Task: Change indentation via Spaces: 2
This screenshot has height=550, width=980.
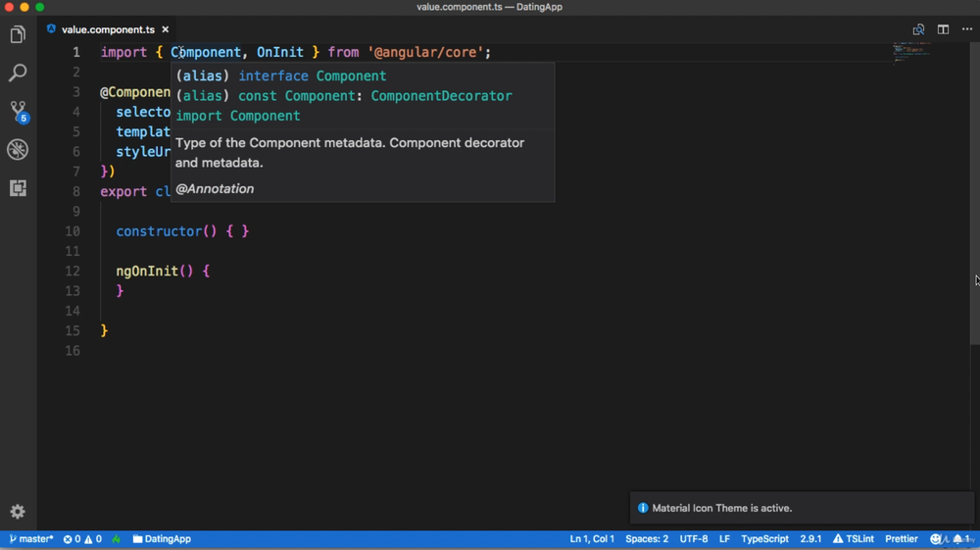Action: tap(647, 539)
